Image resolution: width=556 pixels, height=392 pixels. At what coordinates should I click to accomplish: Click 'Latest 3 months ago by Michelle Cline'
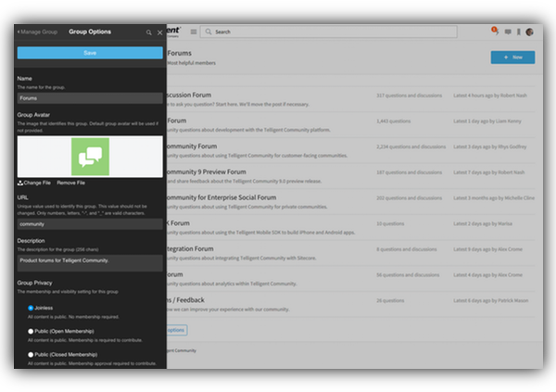click(494, 198)
